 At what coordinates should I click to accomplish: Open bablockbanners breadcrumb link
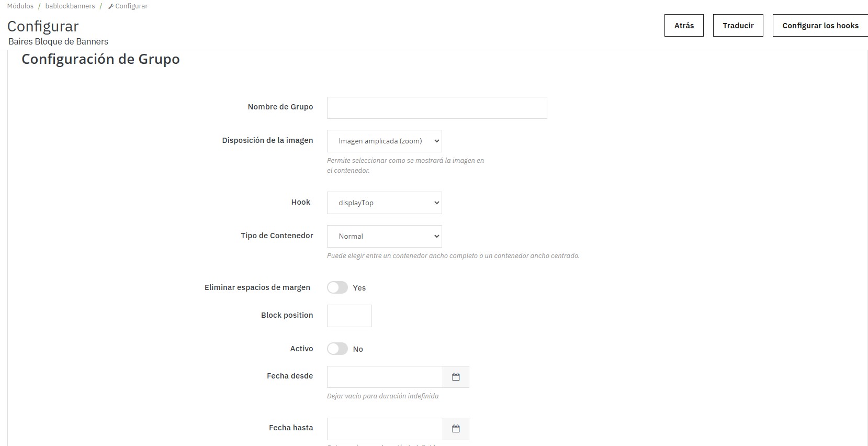click(x=70, y=6)
